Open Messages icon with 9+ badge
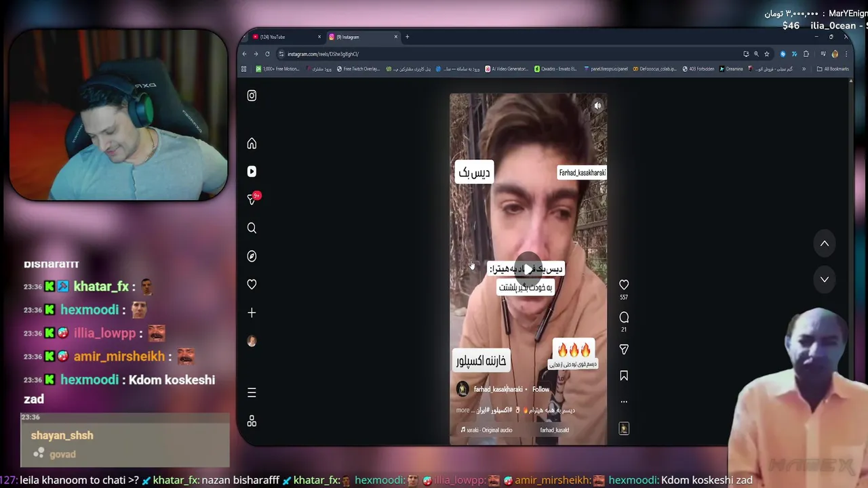The image size is (868, 488). pos(252,199)
